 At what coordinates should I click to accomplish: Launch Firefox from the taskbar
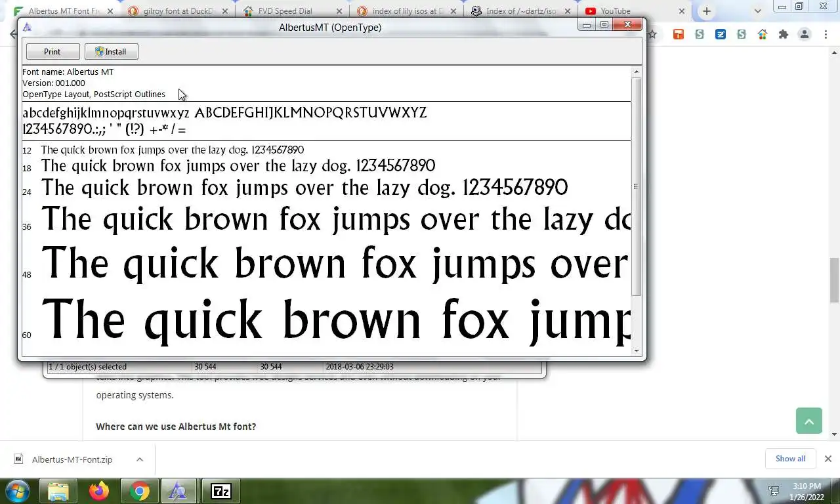pyautogui.click(x=99, y=491)
